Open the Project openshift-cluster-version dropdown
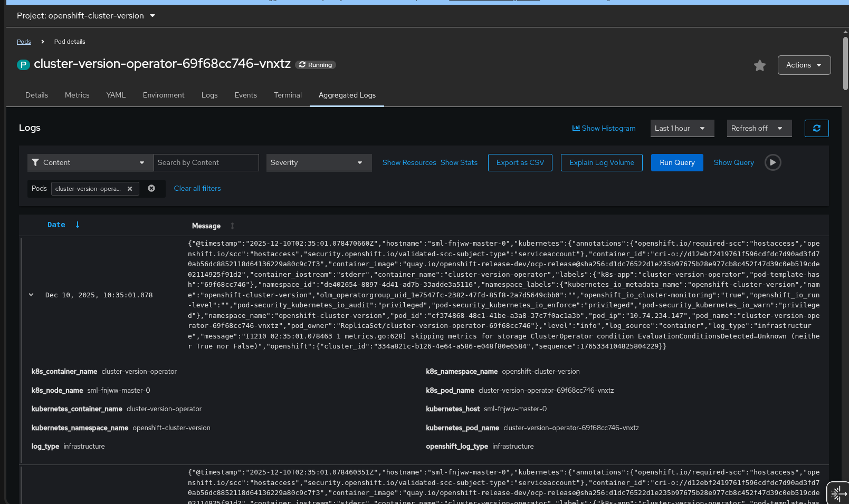 [86, 16]
